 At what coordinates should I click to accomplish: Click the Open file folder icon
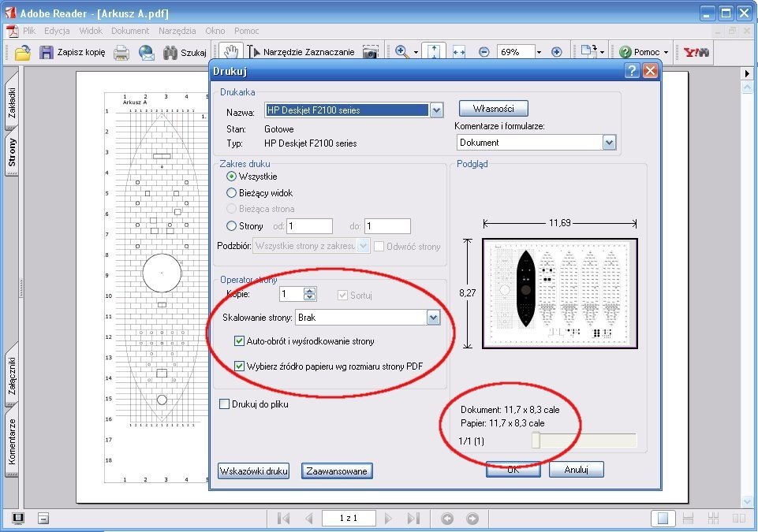click(x=22, y=53)
